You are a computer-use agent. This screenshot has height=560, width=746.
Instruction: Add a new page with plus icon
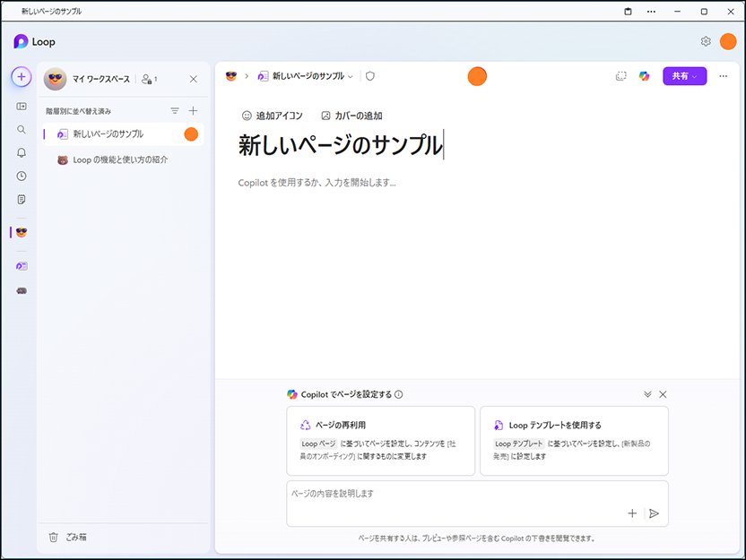click(x=193, y=111)
